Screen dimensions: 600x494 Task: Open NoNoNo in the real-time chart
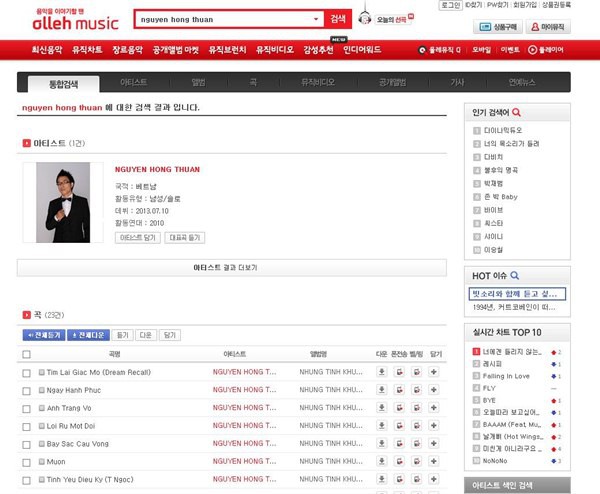point(495,461)
